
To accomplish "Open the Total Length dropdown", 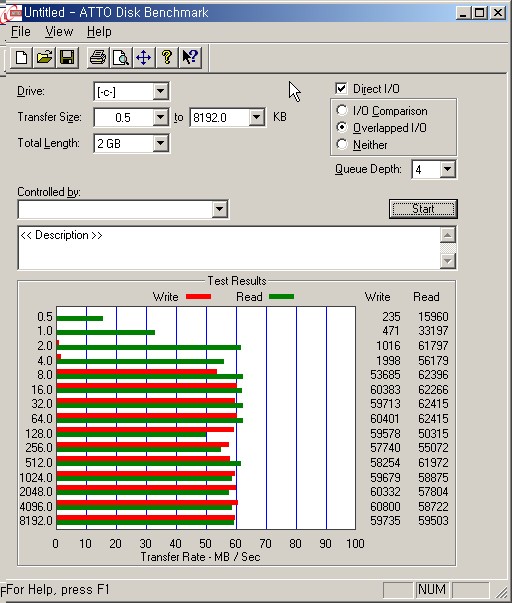I will [x=160, y=143].
